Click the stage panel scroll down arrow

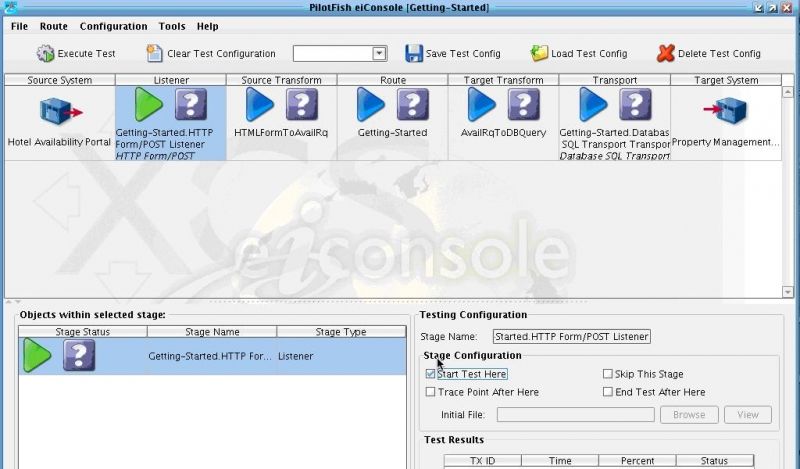click(787, 291)
